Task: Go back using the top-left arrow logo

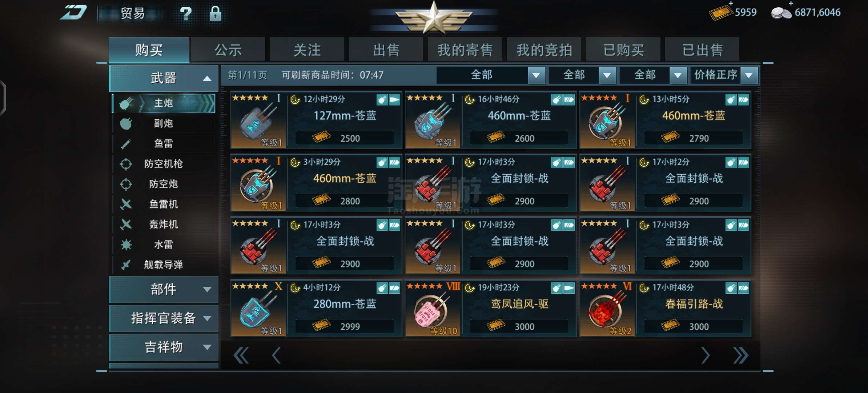Action: [74, 12]
